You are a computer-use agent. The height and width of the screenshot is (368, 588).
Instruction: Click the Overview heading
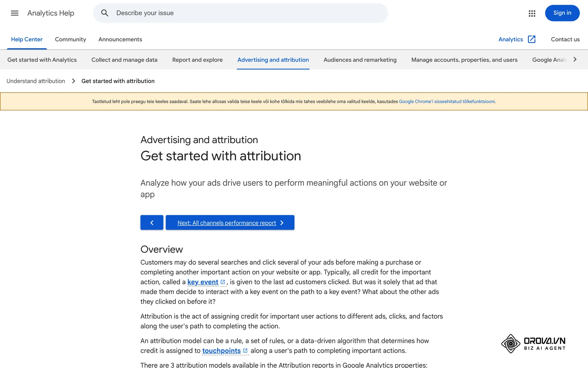[162, 249]
